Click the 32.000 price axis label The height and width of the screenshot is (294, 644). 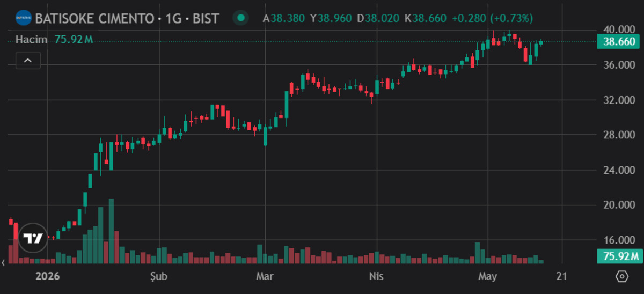point(619,100)
